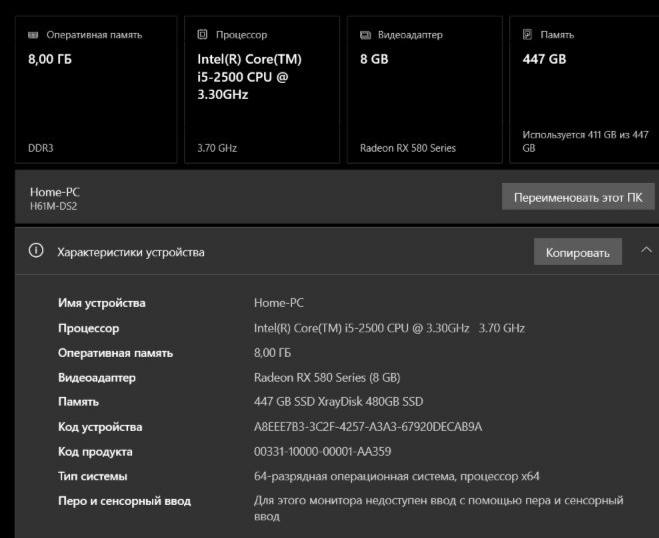Click the 3.70 GHz text in the processor card
659x538 pixels.
217,148
